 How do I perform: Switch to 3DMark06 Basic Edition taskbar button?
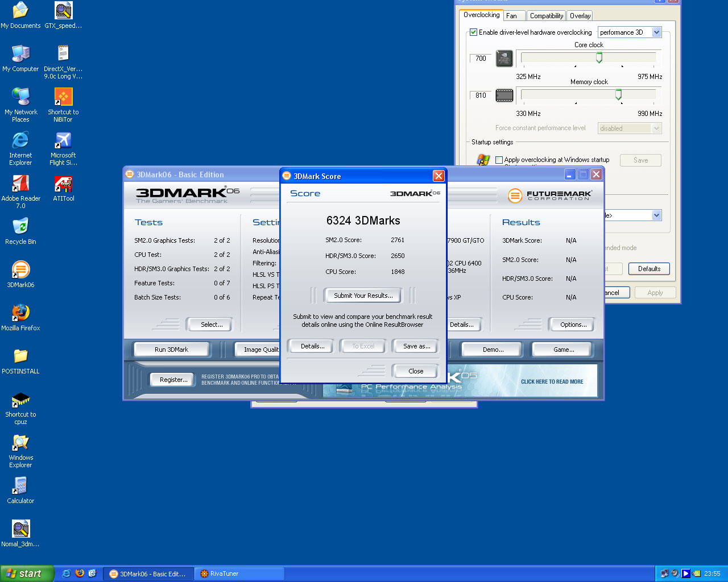tap(148, 574)
